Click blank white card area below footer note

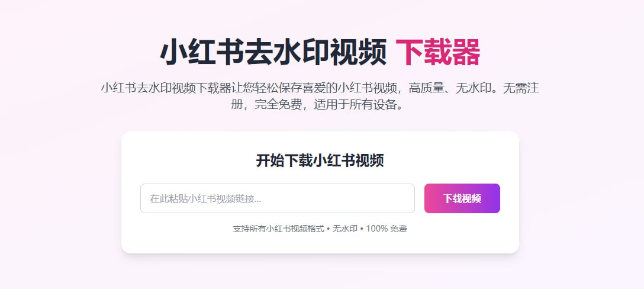[320, 244]
